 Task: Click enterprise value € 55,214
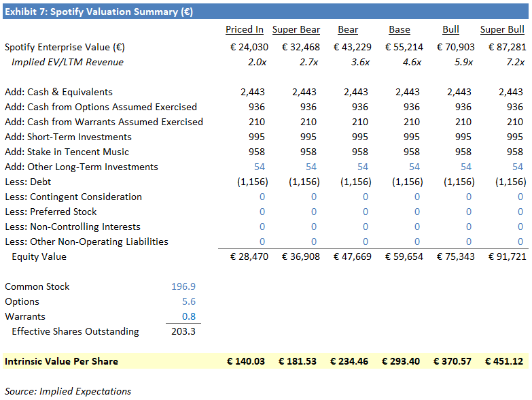click(x=404, y=47)
